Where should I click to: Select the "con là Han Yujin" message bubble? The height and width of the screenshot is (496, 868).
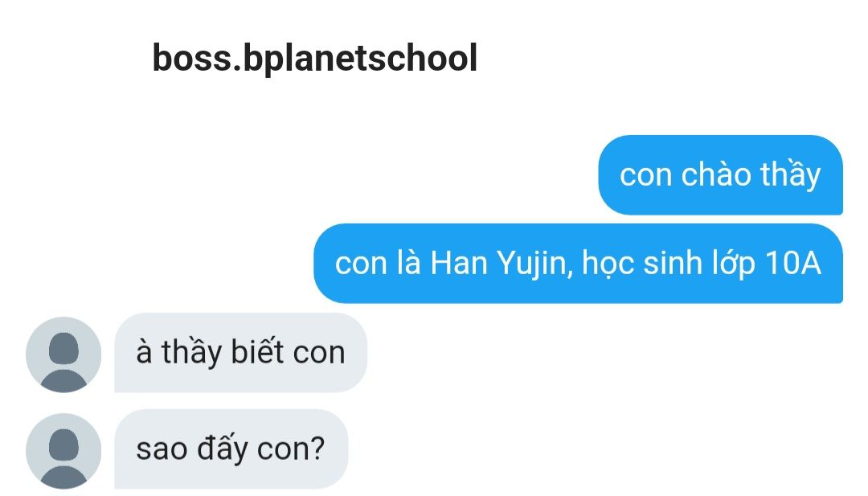(578, 264)
